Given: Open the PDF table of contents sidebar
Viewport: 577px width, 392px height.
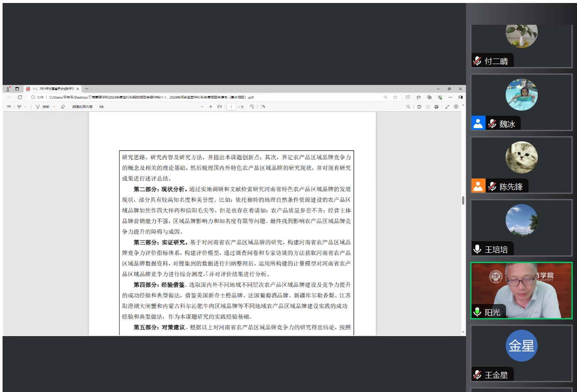Looking at the screenshot, I should coord(9,107).
